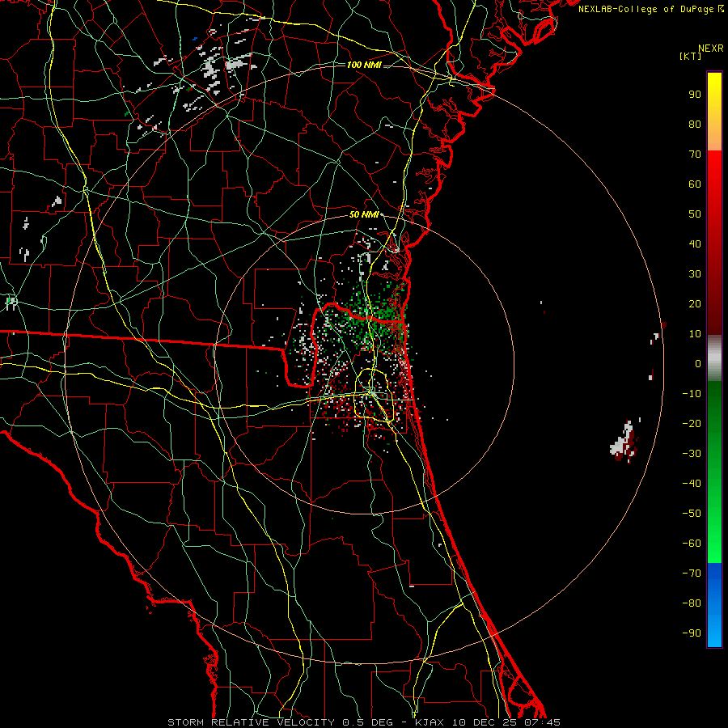Click the 80 value on the velocity scale
The image size is (728, 728).
695,124
